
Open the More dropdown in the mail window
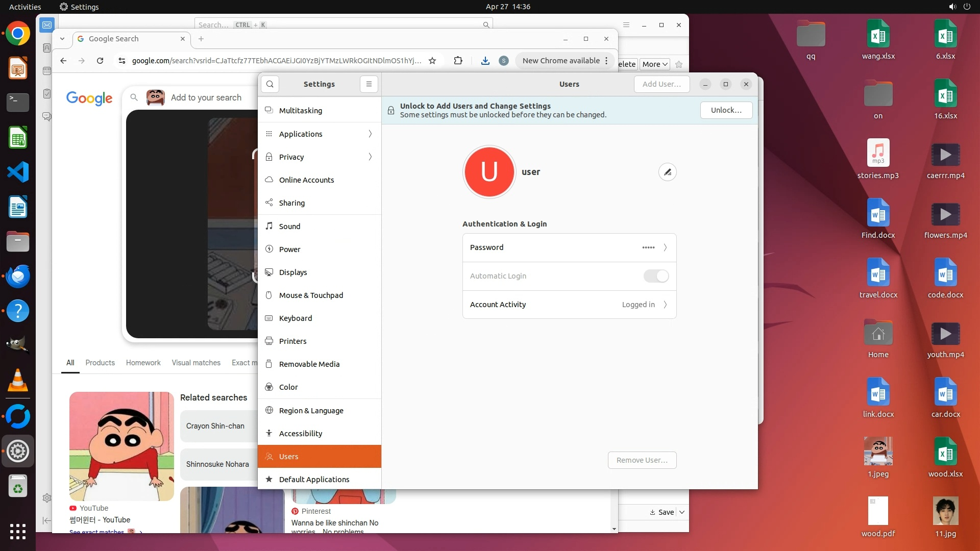point(654,64)
